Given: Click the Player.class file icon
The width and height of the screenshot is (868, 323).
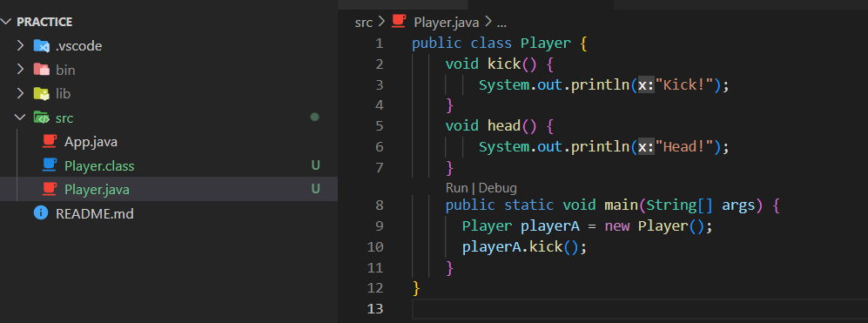Looking at the screenshot, I should pyautogui.click(x=50, y=165).
